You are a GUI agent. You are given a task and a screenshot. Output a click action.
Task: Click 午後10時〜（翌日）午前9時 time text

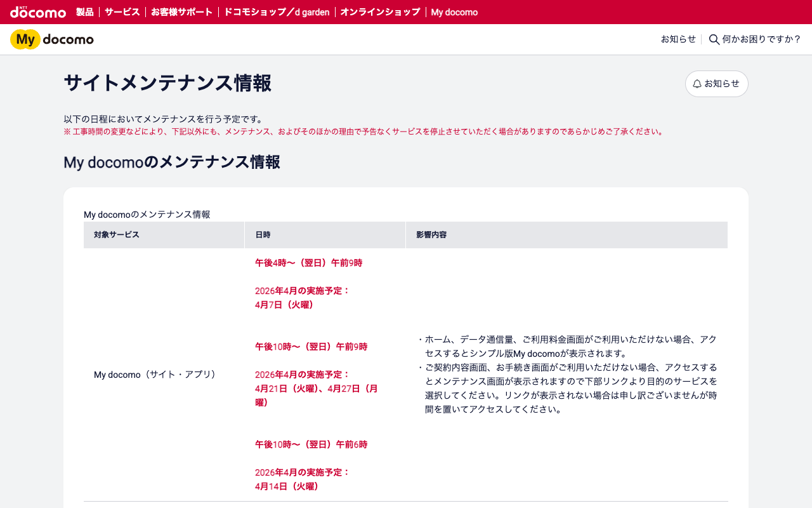click(x=311, y=347)
